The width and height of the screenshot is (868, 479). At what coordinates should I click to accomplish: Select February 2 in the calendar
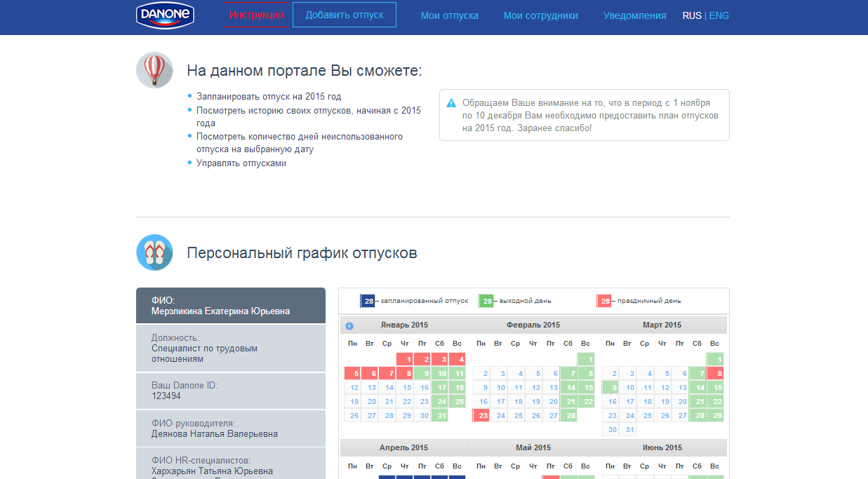point(481,373)
